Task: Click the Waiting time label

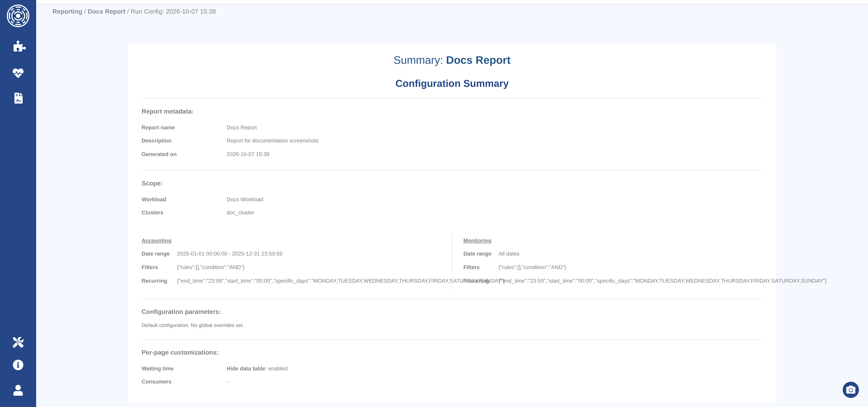Action: pyautogui.click(x=157, y=369)
